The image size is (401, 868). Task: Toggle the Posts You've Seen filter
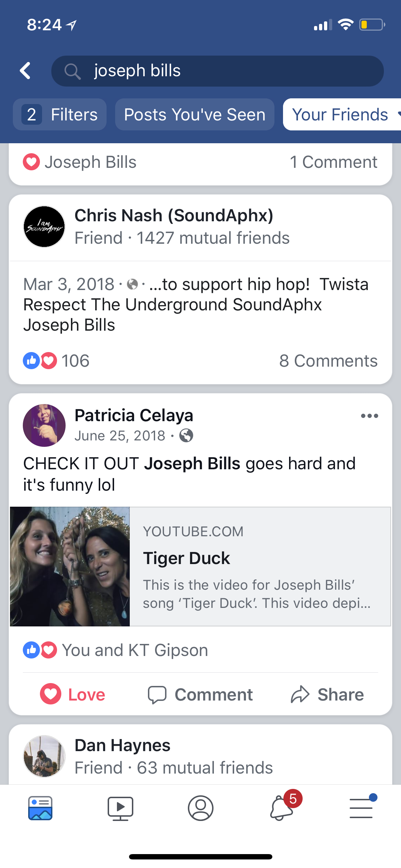tap(195, 115)
